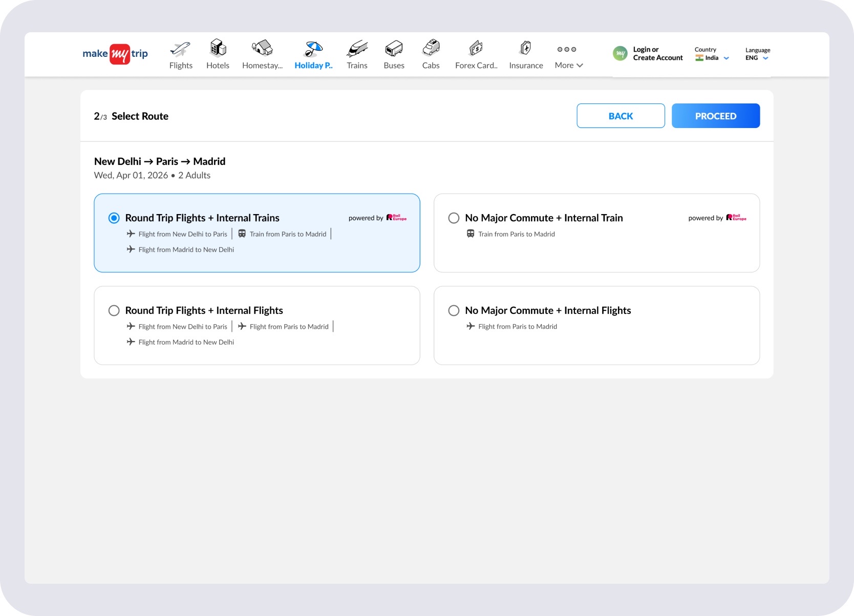Go to the Cabs tab label

pyautogui.click(x=431, y=66)
